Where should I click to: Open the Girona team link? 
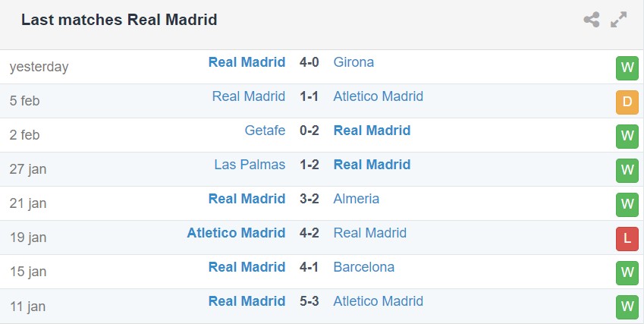[353, 62]
